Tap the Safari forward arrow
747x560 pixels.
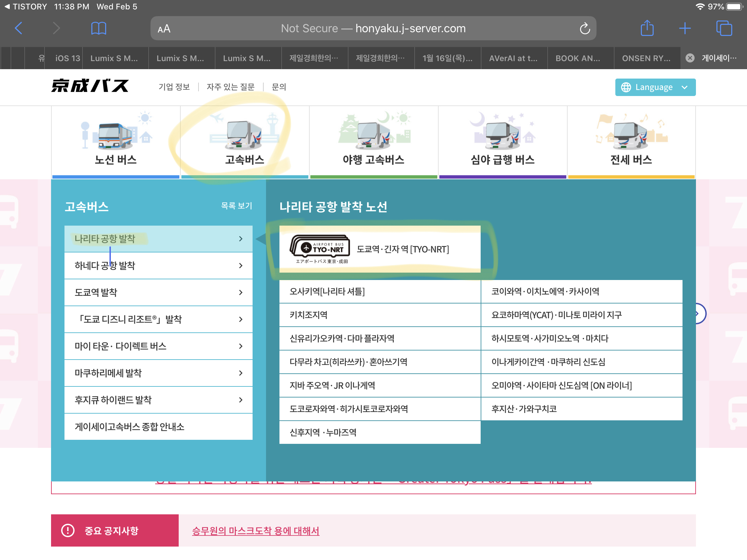point(56,28)
